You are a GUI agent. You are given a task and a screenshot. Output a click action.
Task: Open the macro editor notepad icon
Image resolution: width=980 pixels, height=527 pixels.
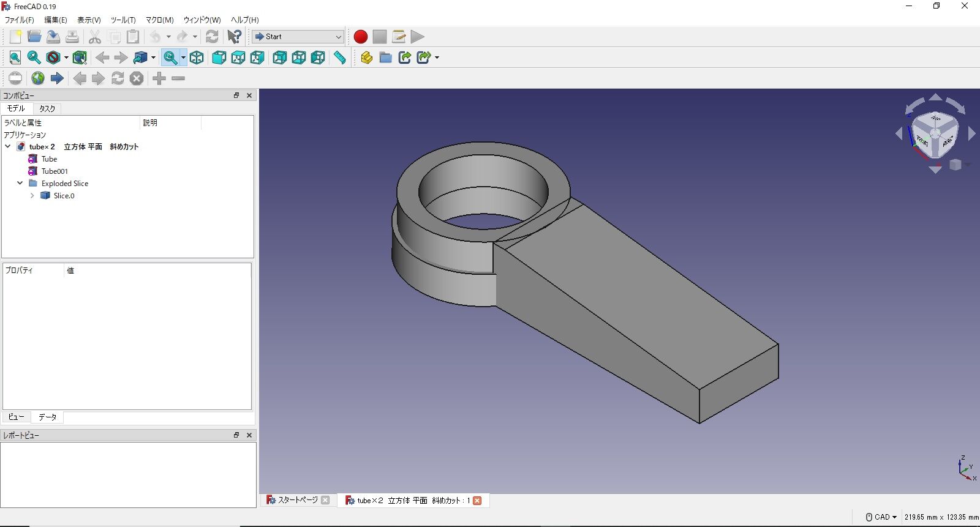[399, 37]
